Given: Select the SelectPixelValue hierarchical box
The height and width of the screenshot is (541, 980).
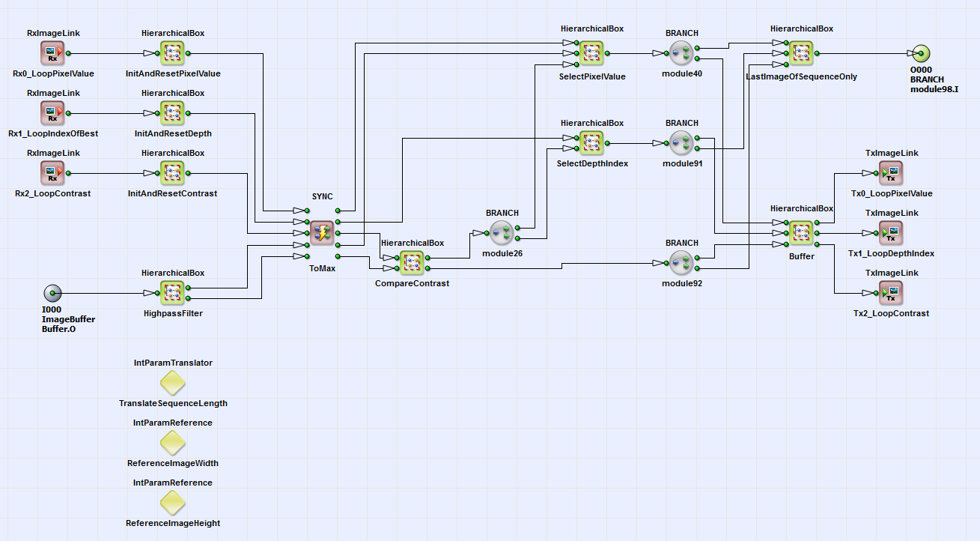Looking at the screenshot, I should click(591, 53).
